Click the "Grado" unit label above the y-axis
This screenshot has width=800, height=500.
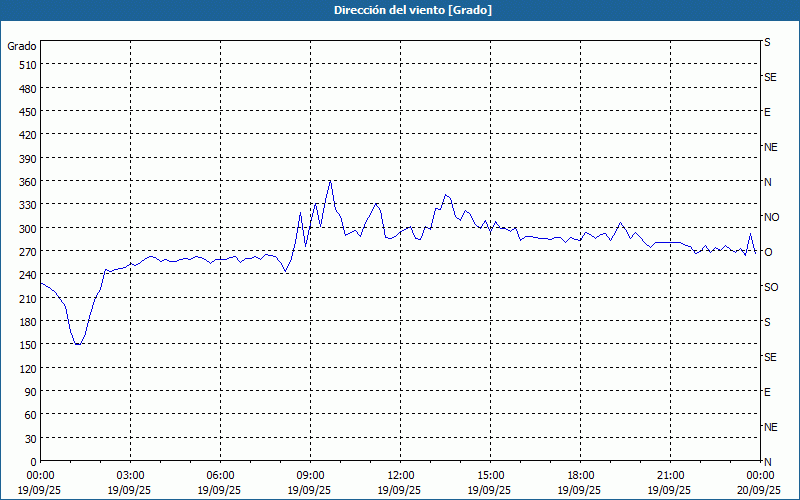click(22, 46)
